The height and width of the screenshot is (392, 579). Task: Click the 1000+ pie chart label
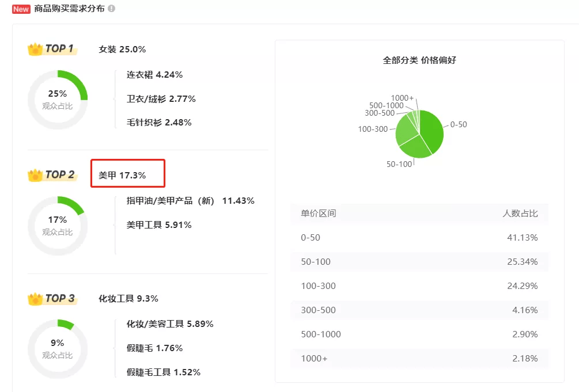click(x=402, y=98)
